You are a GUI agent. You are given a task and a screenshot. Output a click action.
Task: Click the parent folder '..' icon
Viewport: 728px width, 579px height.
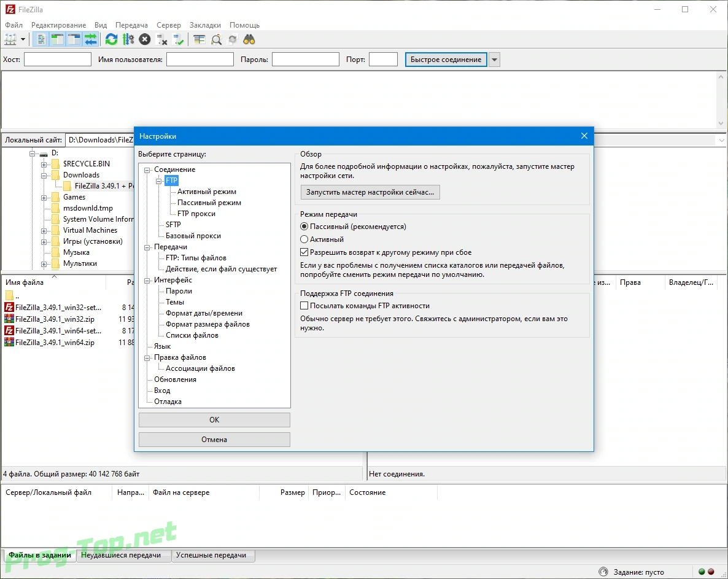9,295
